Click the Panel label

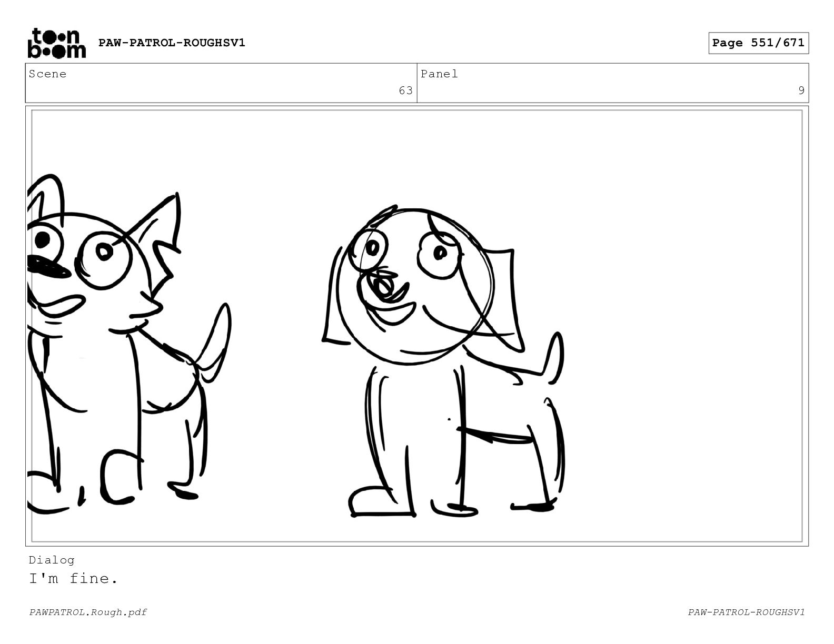(439, 74)
